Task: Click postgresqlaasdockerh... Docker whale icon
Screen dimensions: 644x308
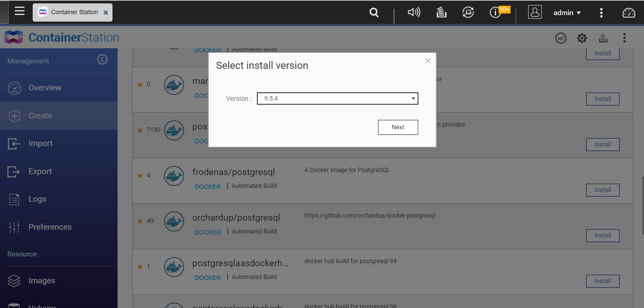Action: (x=174, y=267)
